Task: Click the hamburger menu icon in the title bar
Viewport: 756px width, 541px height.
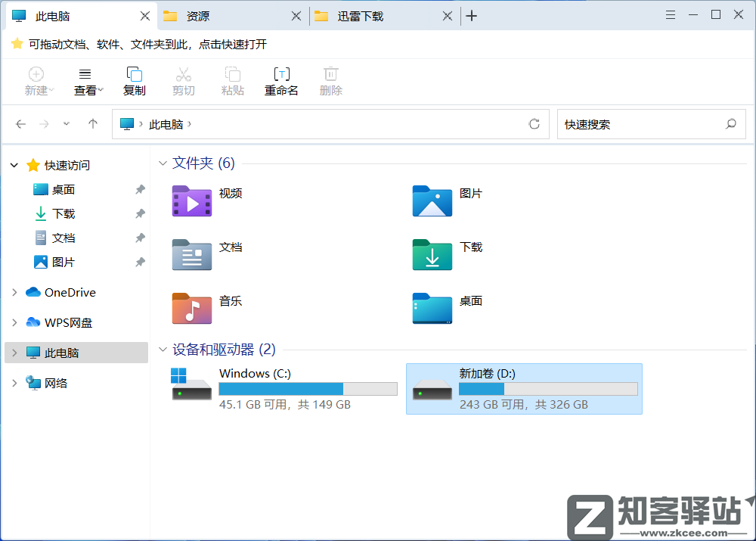Action: tap(670, 14)
